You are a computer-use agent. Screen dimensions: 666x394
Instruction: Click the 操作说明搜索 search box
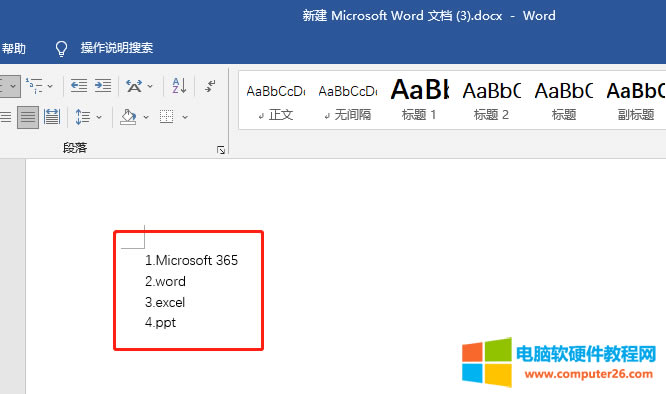point(117,48)
